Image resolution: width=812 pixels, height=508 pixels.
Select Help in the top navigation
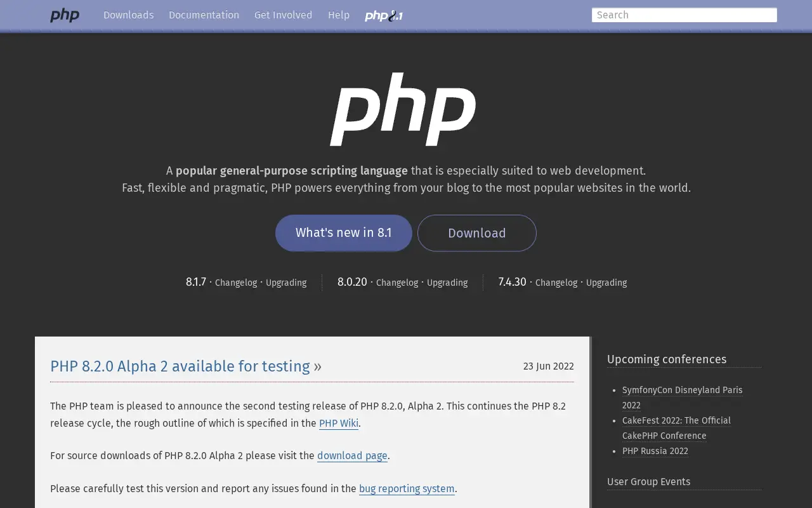[x=339, y=15]
